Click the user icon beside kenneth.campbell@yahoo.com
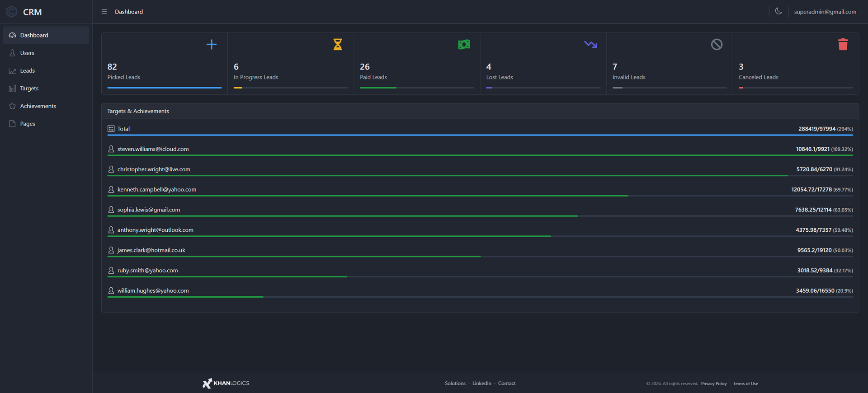The height and width of the screenshot is (393, 868). pos(111,189)
